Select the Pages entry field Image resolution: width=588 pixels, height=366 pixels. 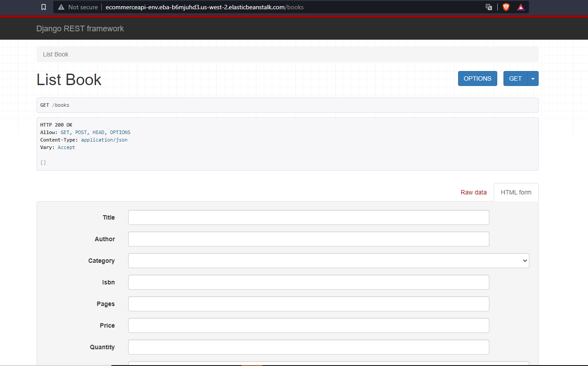(x=308, y=303)
